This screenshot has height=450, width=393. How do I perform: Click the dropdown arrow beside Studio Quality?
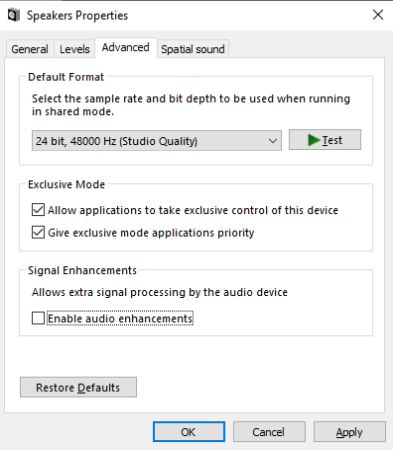click(273, 141)
